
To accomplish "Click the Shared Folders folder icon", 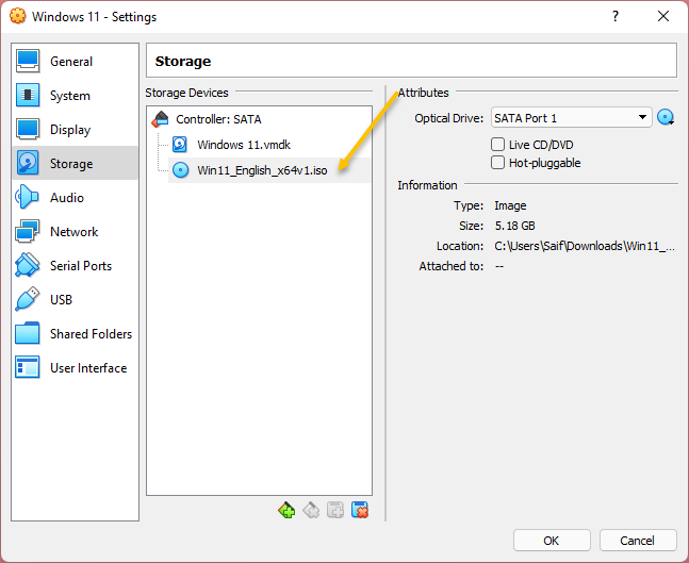I will point(27,333).
